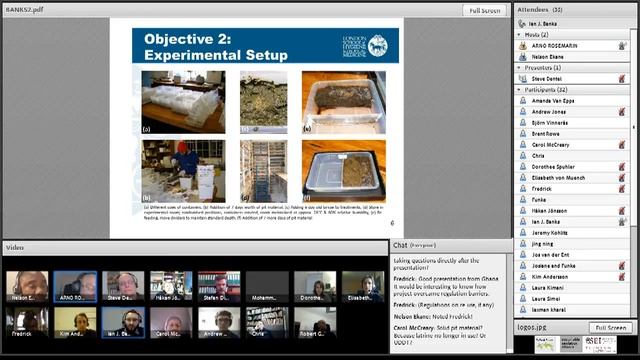Click Full Screen button on logos.jpg pod
The height and width of the screenshot is (360, 640).
tap(611, 328)
